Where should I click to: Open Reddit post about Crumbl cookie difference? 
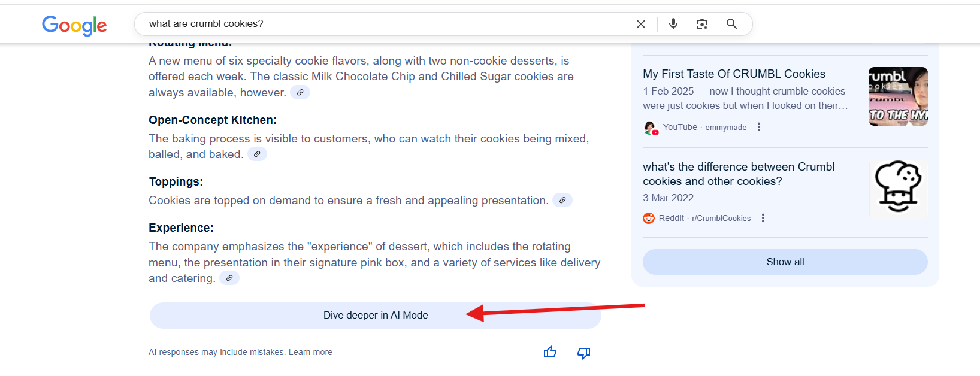pyautogui.click(x=739, y=174)
